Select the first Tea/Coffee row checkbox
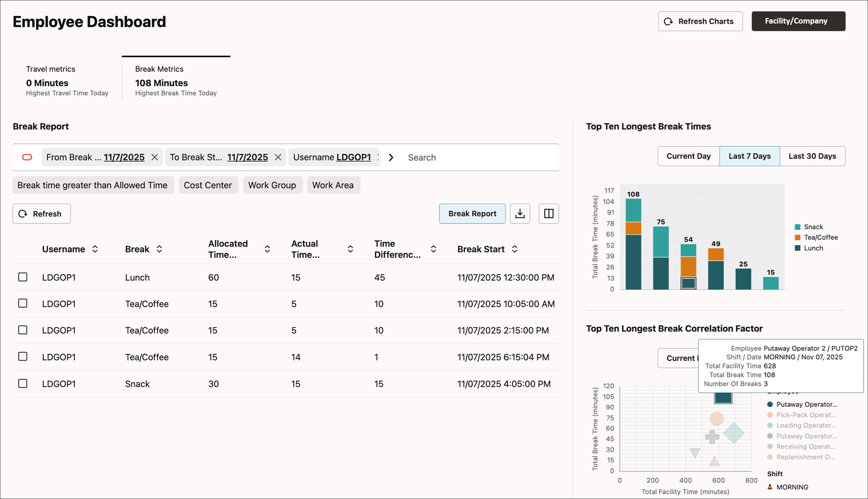The image size is (868, 499). (x=23, y=304)
